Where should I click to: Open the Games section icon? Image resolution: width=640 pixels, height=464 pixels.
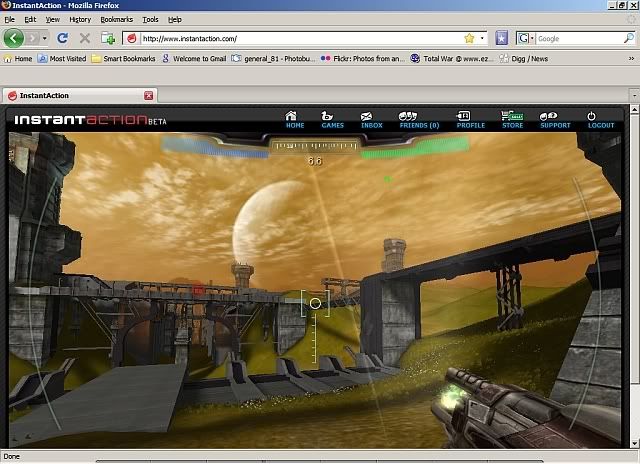(x=332, y=117)
